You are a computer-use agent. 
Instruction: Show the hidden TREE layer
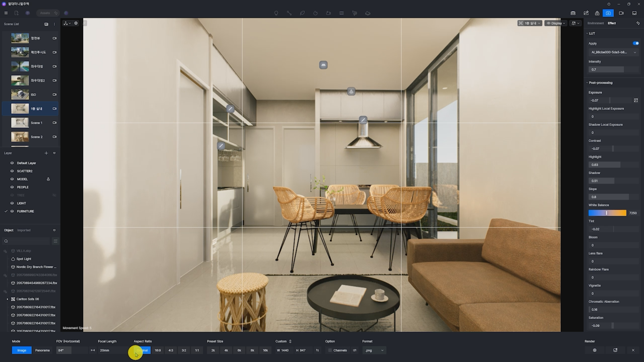pyautogui.click(x=54, y=195)
